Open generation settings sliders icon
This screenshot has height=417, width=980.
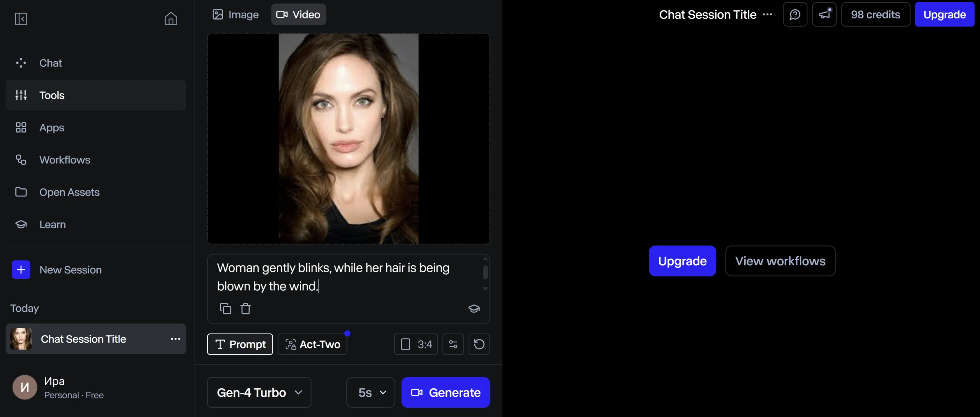tap(453, 344)
